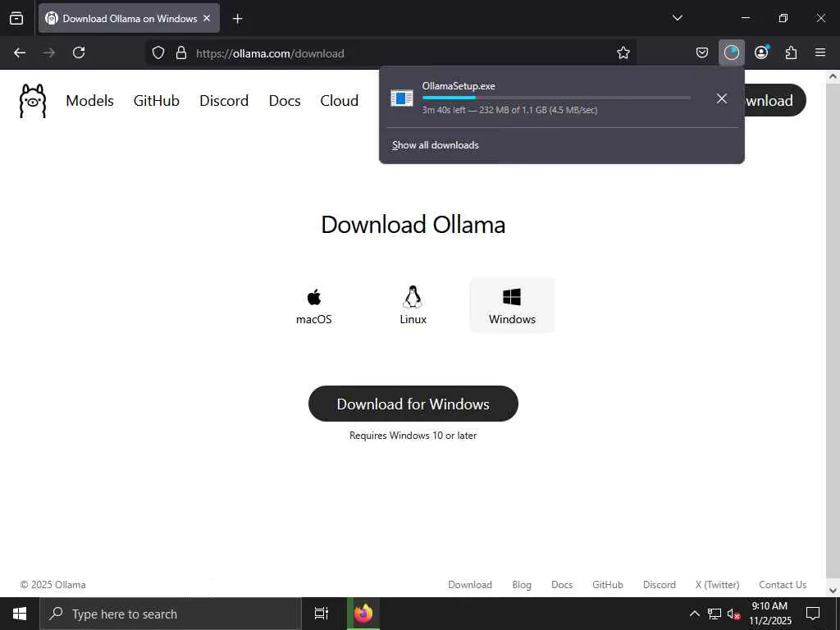
Task: Bookmark this page with the star
Action: (623, 52)
